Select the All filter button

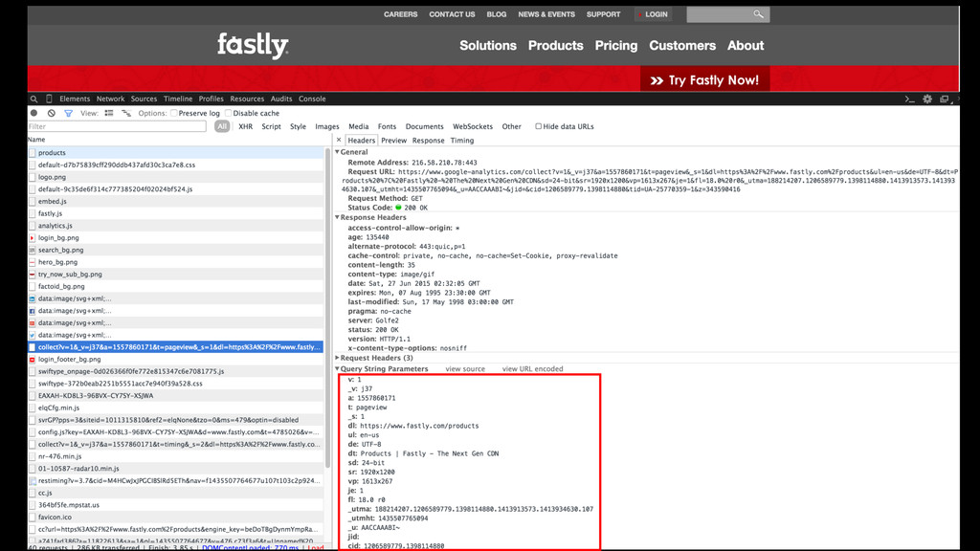pyautogui.click(x=222, y=126)
